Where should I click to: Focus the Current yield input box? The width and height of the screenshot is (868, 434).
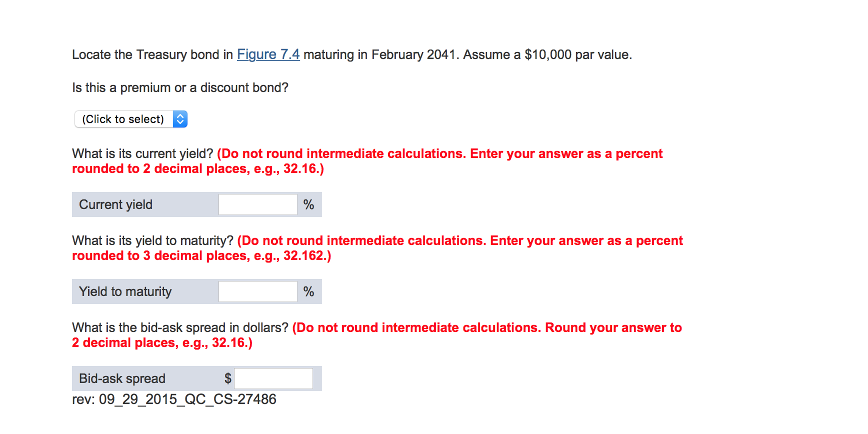pos(258,205)
